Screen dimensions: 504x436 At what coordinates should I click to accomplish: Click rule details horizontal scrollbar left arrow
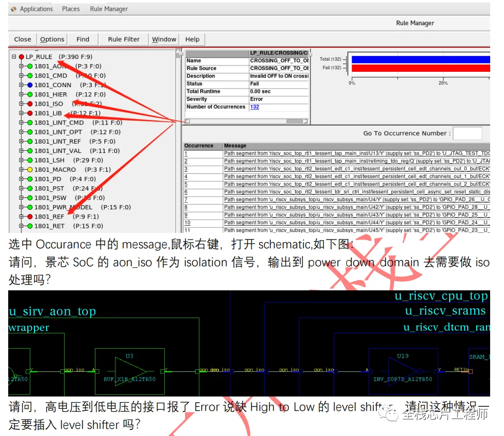(187, 121)
